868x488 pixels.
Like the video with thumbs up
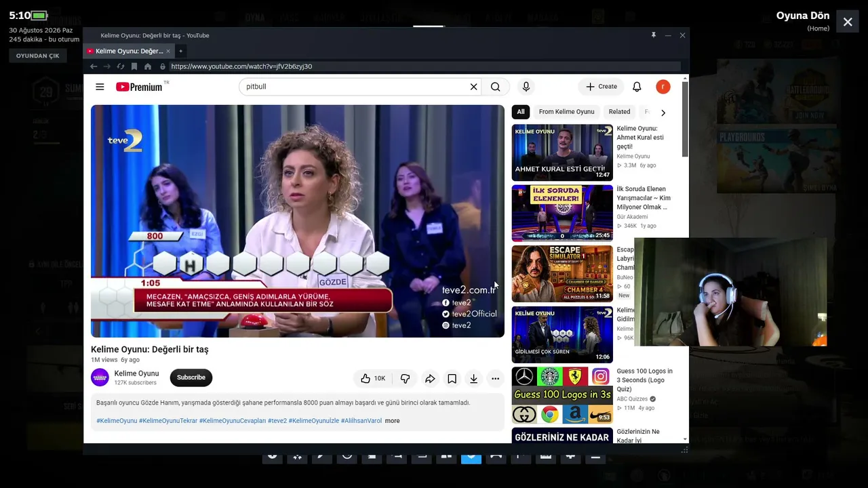(366, 378)
